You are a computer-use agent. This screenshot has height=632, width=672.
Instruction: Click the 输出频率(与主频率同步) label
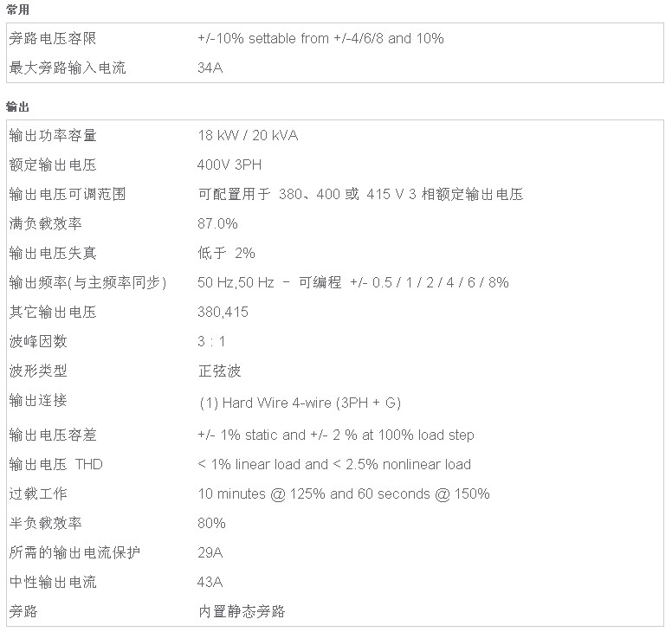pos(87,282)
